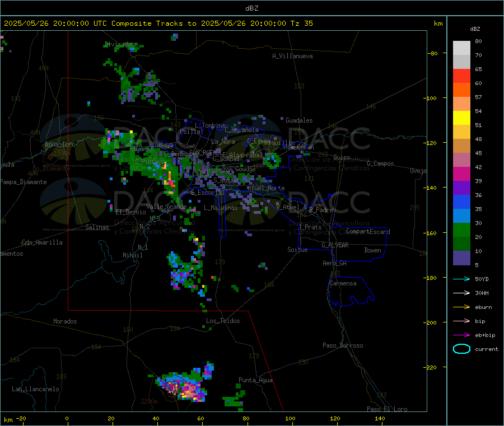This screenshot has height=426, width=504.
Task: Click the cyan 'current' ellipse legend icon
Action: tap(461, 349)
